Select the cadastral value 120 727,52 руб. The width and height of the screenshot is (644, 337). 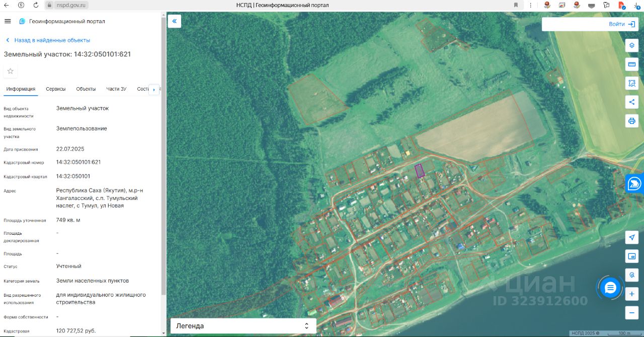(76, 331)
